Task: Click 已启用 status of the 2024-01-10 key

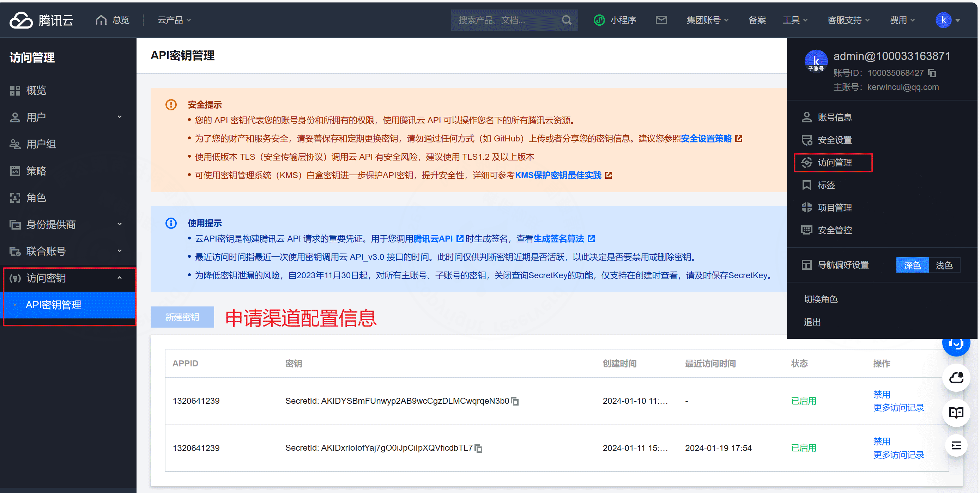Action: pos(804,401)
